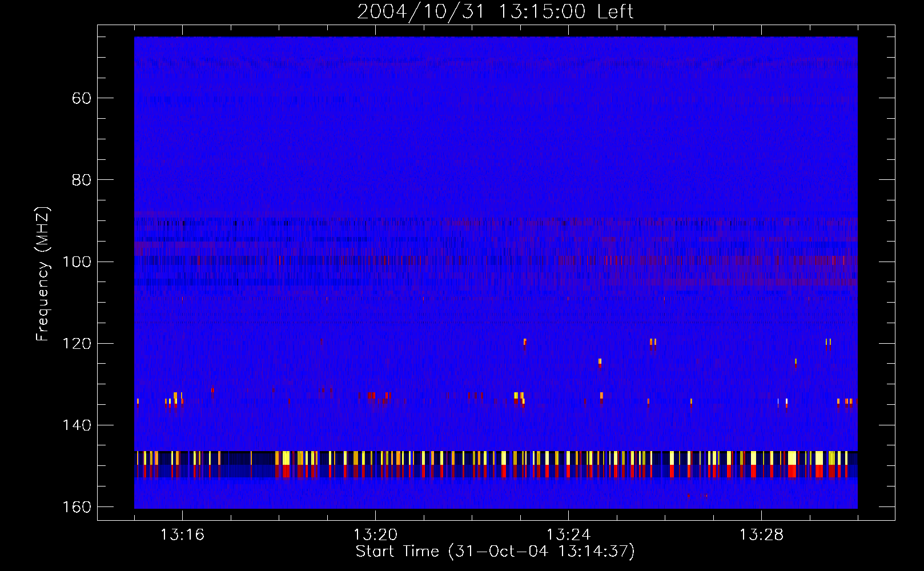Click the "Start Time (31-Oct-04 13:14:37)" label
Image resolution: width=924 pixels, height=571 pixels.
tap(495, 552)
